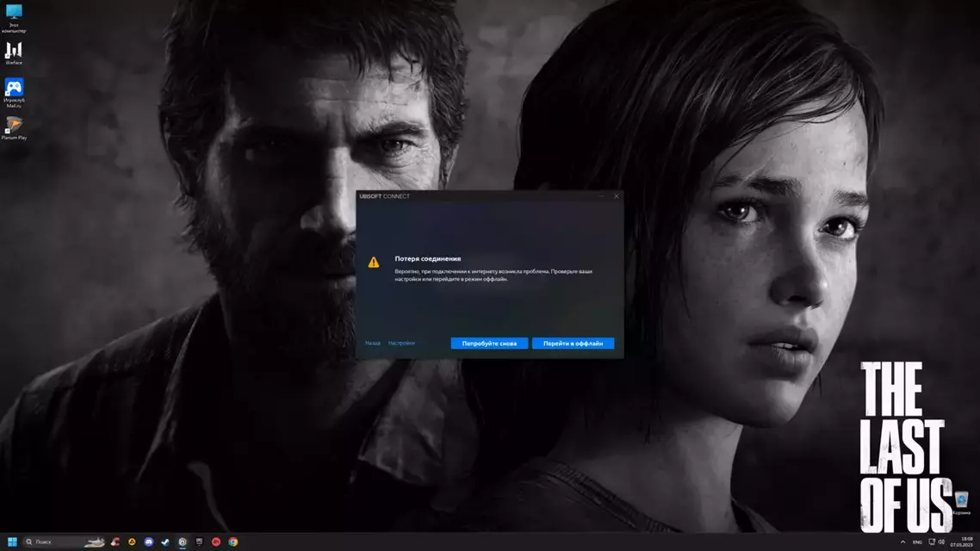The width and height of the screenshot is (980, 551).
Task: Launch the Warface desktop shortcut
Action: pyautogui.click(x=14, y=53)
